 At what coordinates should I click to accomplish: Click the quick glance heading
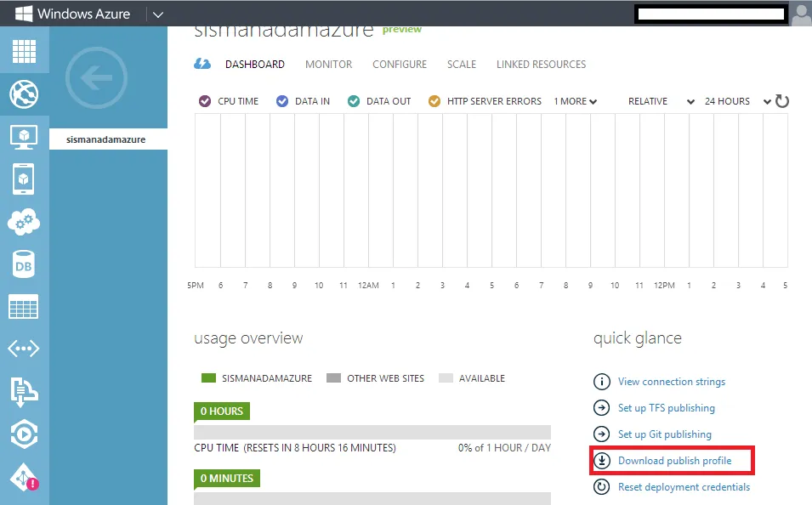(638, 338)
